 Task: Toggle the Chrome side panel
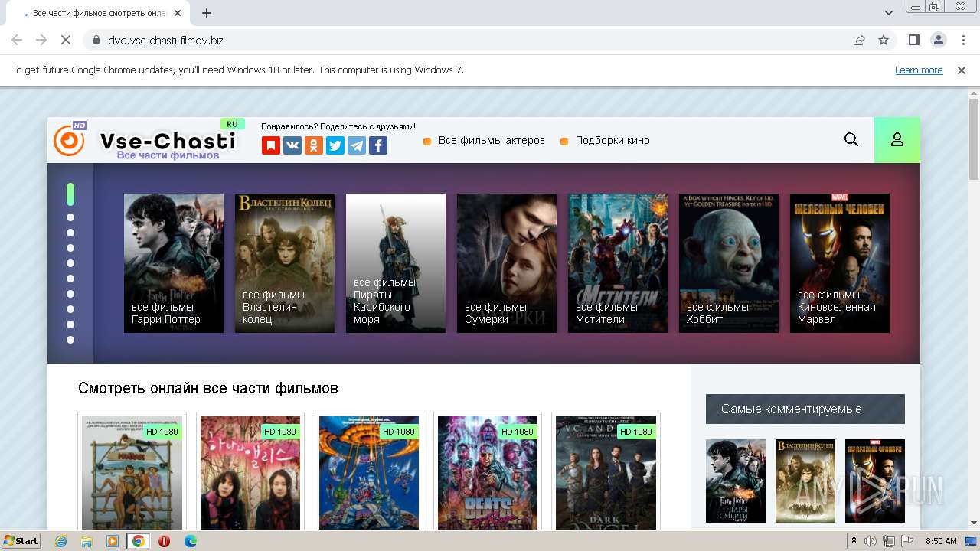coord(914,41)
